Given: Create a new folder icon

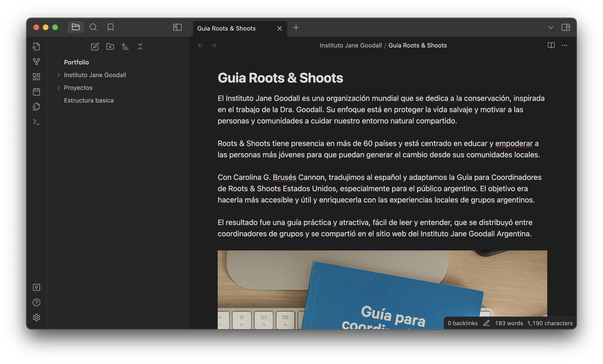Looking at the screenshot, I should pyautogui.click(x=110, y=47).
